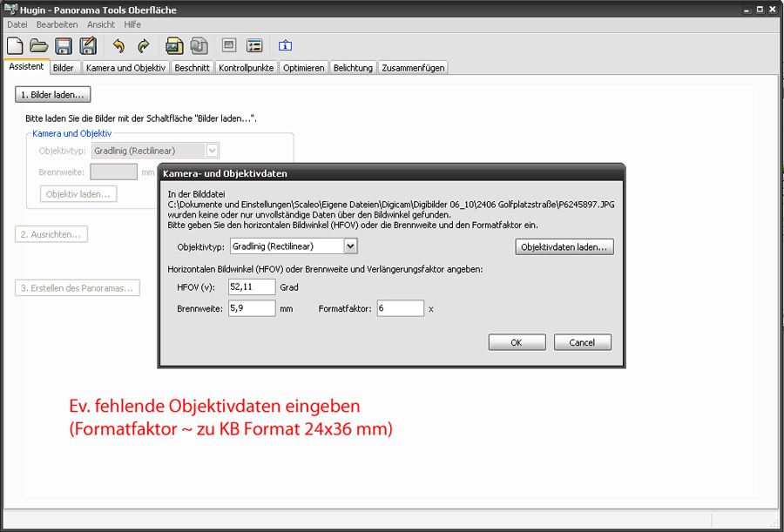Switch to the Zusammenfügen tab
784x532 pixels.
(x=413, y=68)
